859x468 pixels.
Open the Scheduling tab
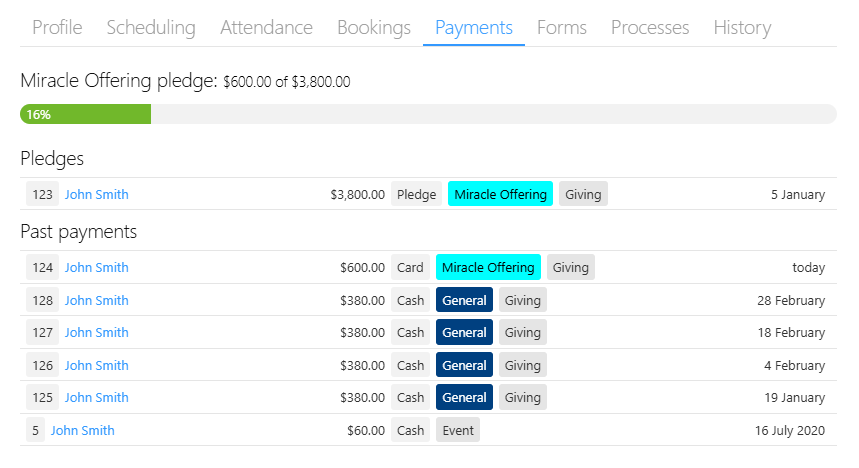tap(151, 27)
